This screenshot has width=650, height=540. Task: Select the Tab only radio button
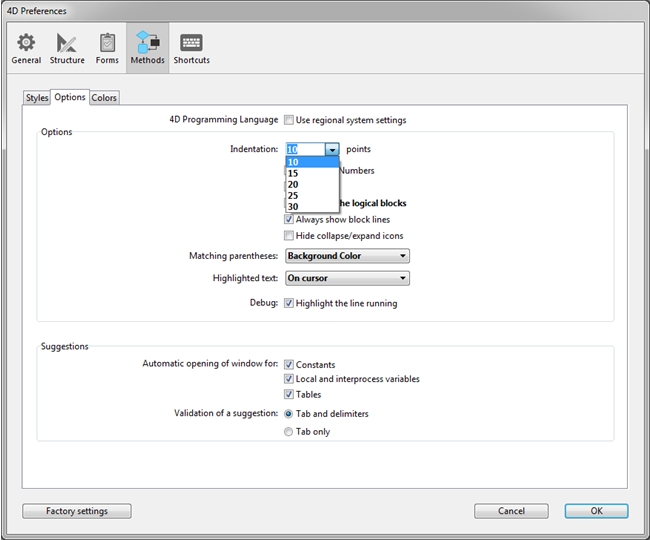pos(289,432)
